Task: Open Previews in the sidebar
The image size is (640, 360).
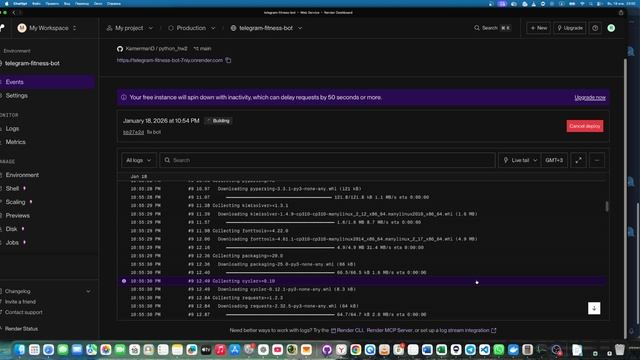Action: pos(18,216)
